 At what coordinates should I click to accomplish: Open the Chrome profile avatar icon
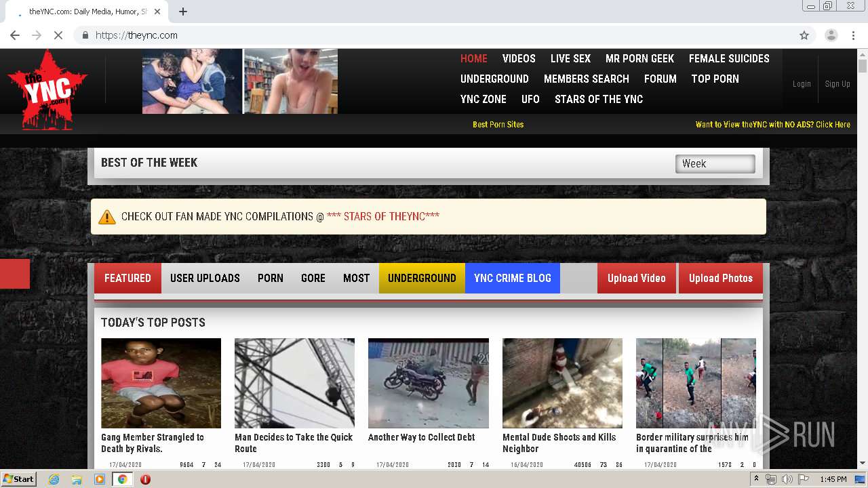point(831,35)
